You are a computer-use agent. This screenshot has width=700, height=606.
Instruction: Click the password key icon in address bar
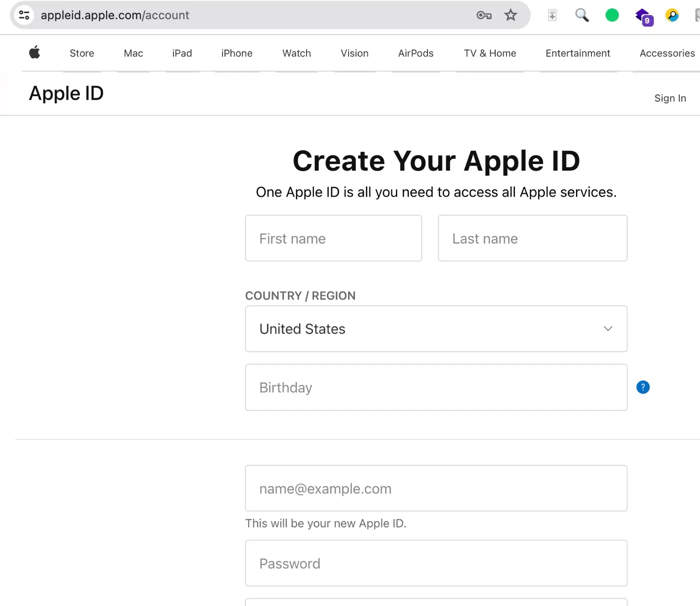484,15
